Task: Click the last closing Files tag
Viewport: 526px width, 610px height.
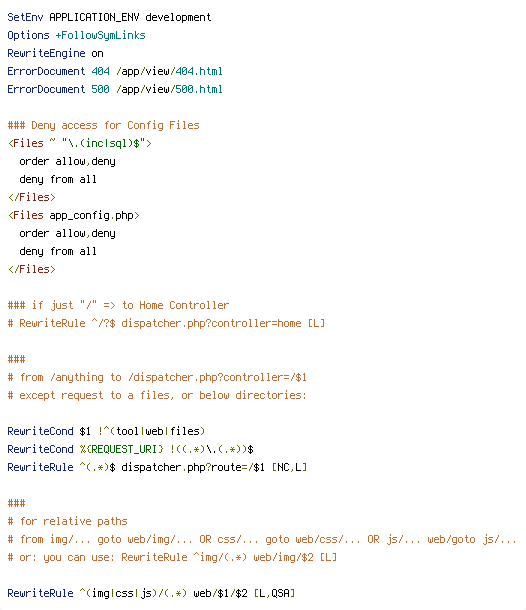Action: tap(32, 269)
